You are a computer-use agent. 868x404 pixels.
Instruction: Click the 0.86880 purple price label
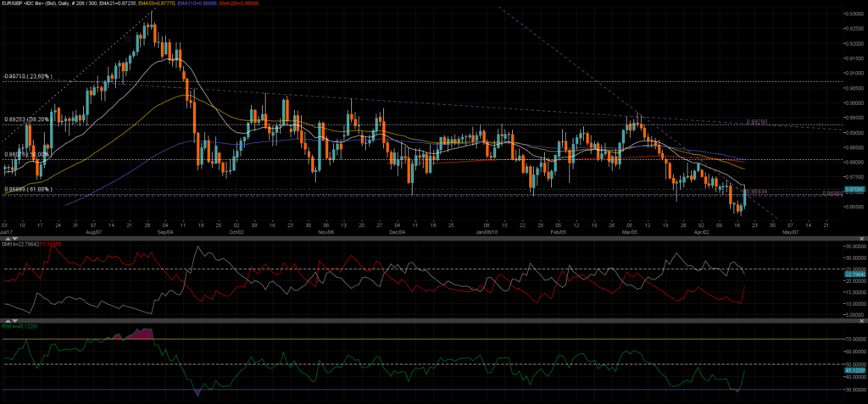832,194
